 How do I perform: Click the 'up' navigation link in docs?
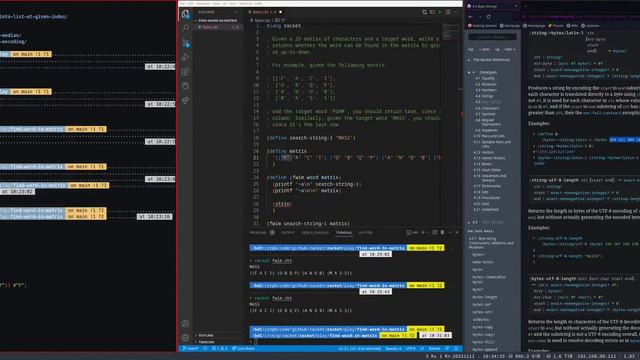[497, 49]
